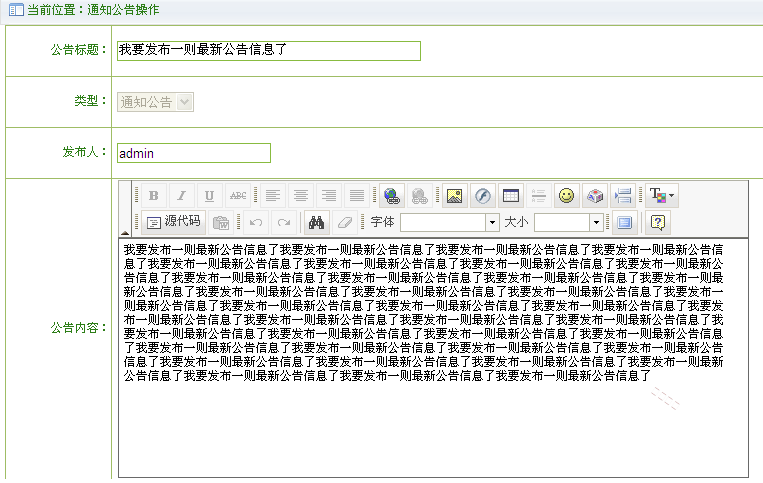Viewport: 763px width, 483px height.
Task: Insert a smiley emoticon
Action: [566, 196]
